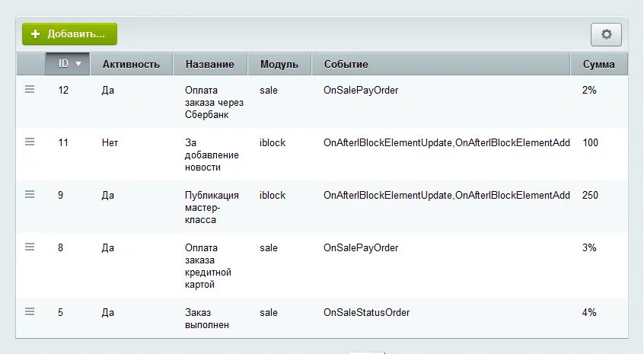Open the row actions for ID 8
The height and width of the screenshot is (354, 644).
pos(30,247)
